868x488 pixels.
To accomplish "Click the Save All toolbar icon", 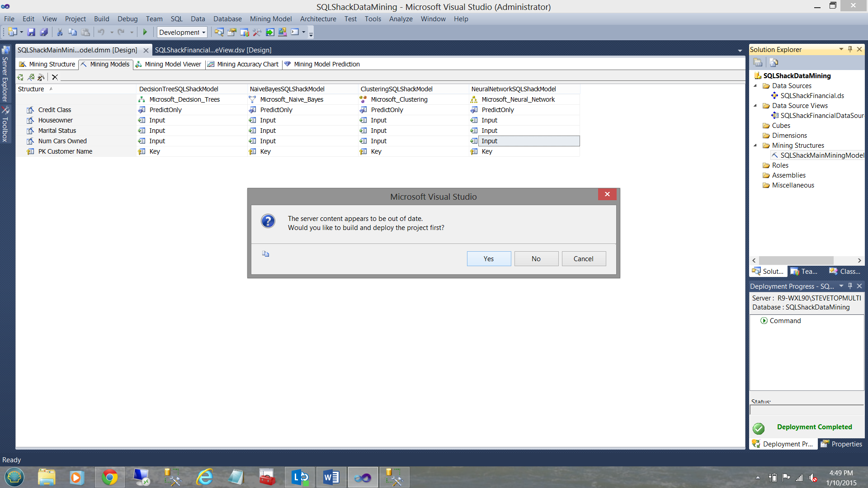I will [44, 32].
